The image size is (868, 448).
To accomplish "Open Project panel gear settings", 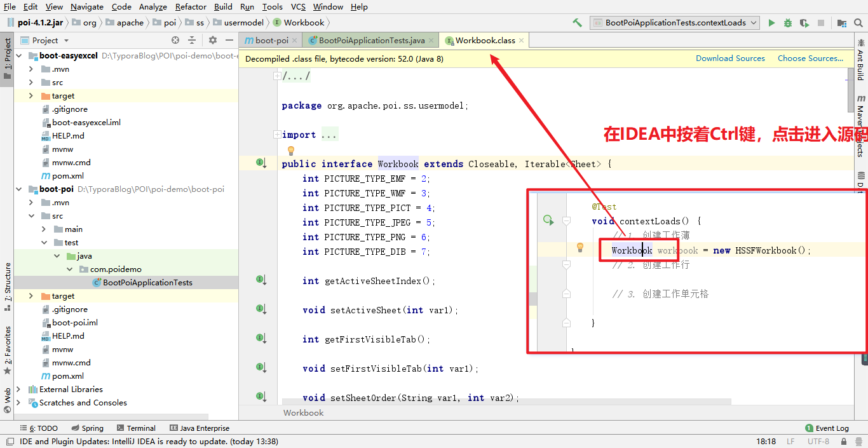I will 213,40.
